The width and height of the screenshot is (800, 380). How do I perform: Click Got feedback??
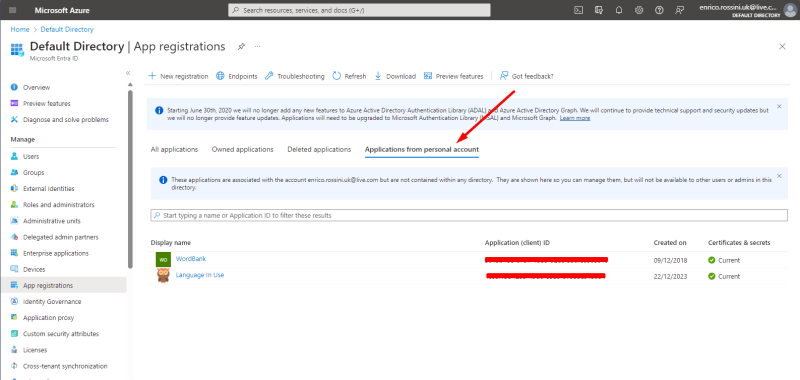click(x=527, y=76)
